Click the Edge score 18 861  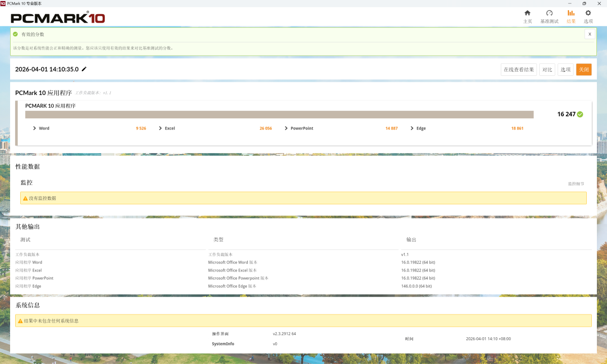pos(517,128)
